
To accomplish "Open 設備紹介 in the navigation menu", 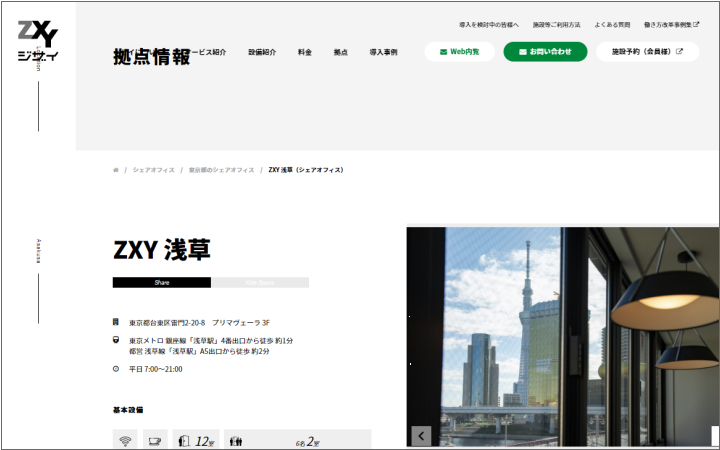I will point(262,52).
